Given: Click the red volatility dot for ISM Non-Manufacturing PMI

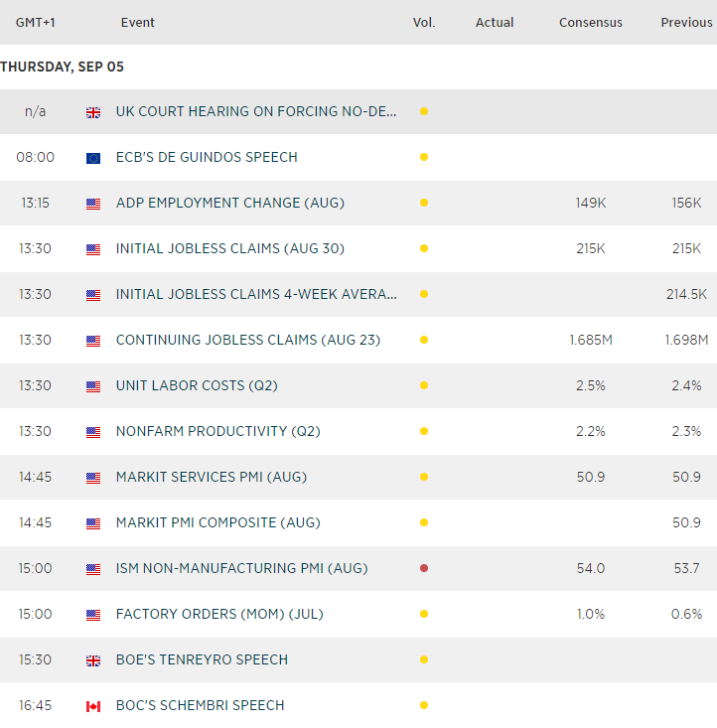Looking at the screenshot, I should tap(424, 569).
